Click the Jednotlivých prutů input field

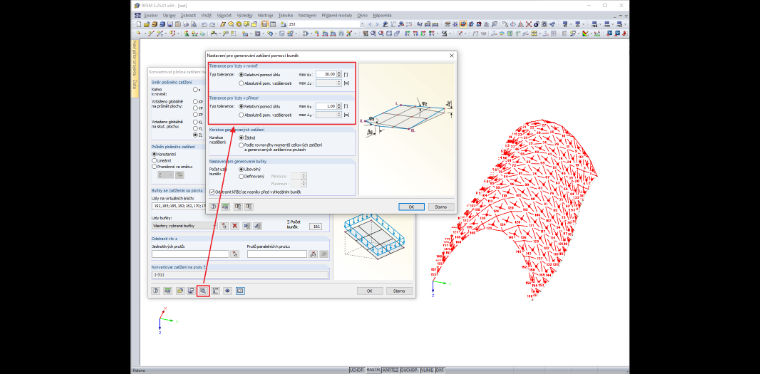click(x=190, y=254)
